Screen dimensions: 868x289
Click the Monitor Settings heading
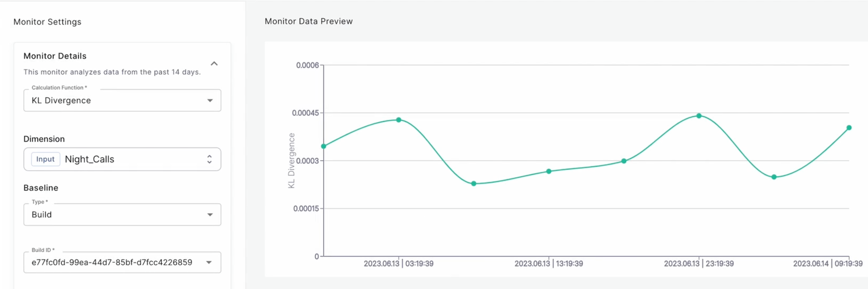pos(47,21)
